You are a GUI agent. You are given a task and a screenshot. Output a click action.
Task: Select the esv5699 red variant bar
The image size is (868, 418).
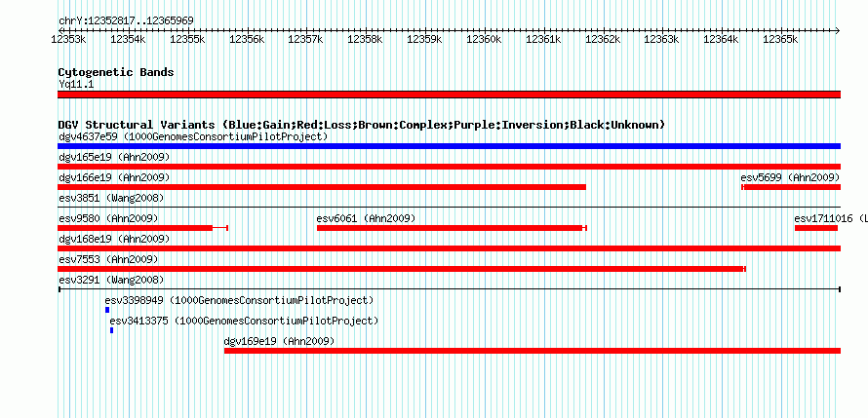point(791,187)
